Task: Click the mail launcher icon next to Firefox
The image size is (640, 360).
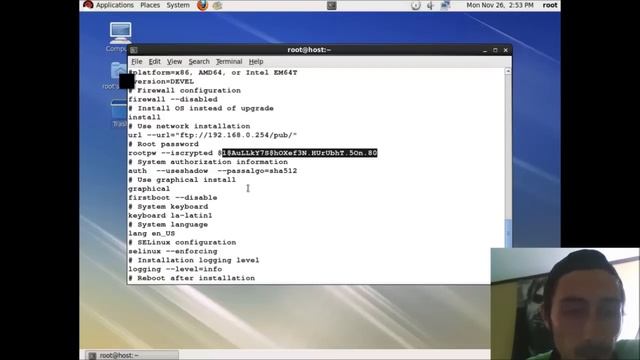Action: click(218, 5)
